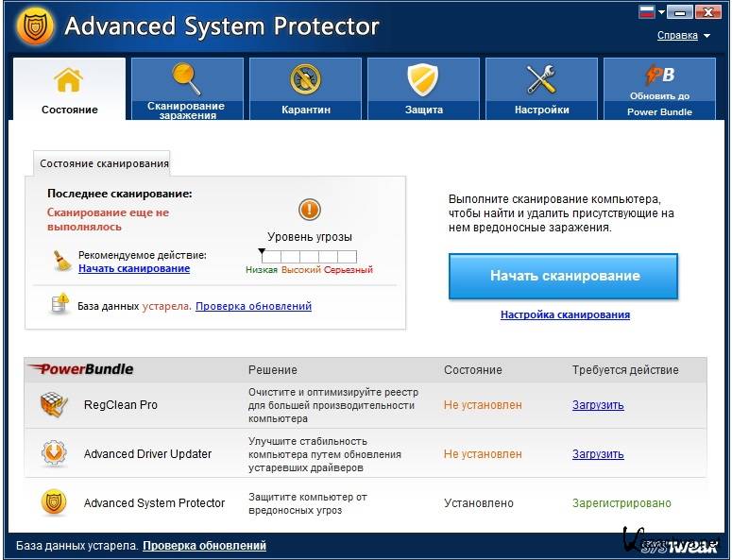Click the home icon on Состояние tab
The image size is (732, 560).
pyautogui.click(x=69, y=80)
